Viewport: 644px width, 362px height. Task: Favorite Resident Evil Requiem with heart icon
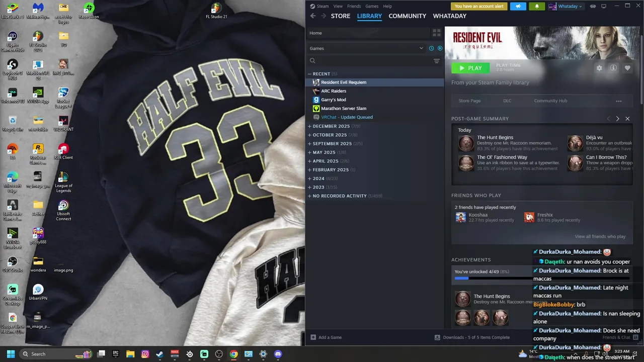627,68
